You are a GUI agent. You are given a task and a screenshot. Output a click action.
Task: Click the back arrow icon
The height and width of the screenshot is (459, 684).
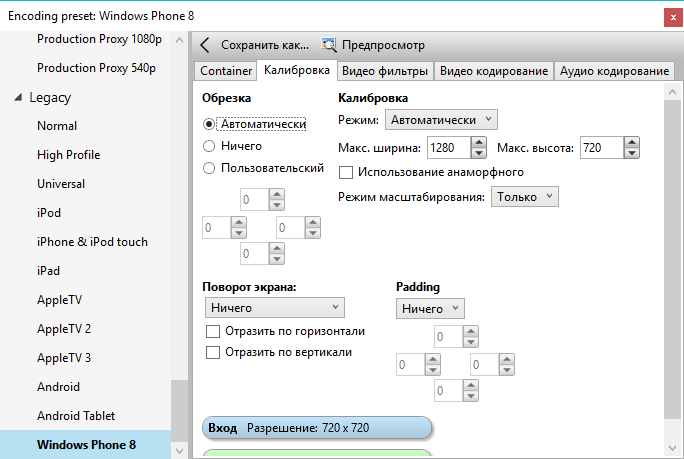coord(205,45)
